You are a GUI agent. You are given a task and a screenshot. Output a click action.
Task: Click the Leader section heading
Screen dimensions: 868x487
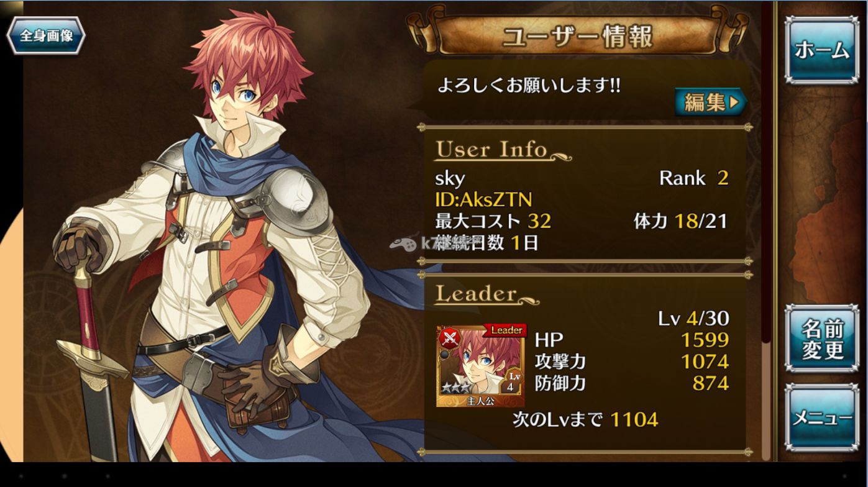tap(476, 294)
